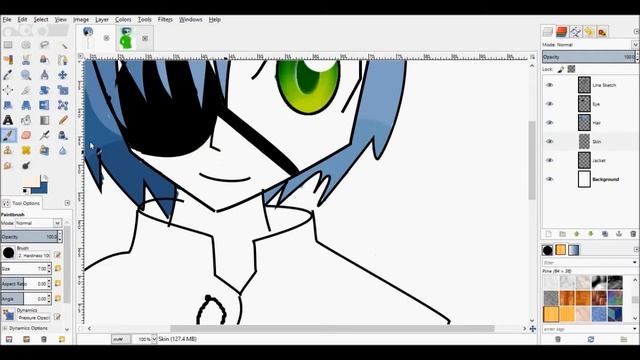The height and width of the screenshot is (360, 640).
Task: Open the Windows menu
Action: coord(191,19)
